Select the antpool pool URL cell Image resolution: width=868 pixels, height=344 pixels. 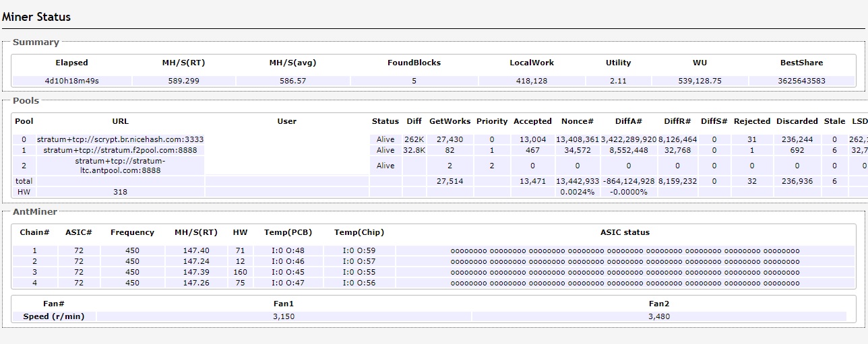coord(120,166)
